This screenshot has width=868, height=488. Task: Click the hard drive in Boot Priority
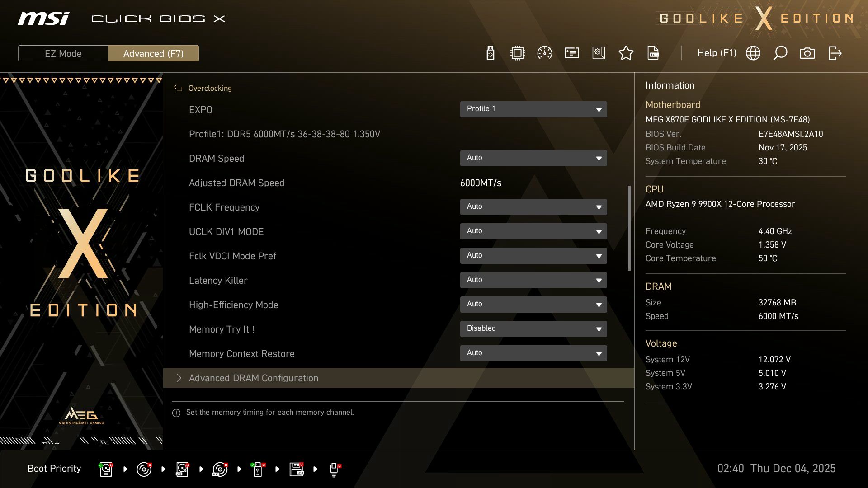pyautogui.click(x=106, y=469)
